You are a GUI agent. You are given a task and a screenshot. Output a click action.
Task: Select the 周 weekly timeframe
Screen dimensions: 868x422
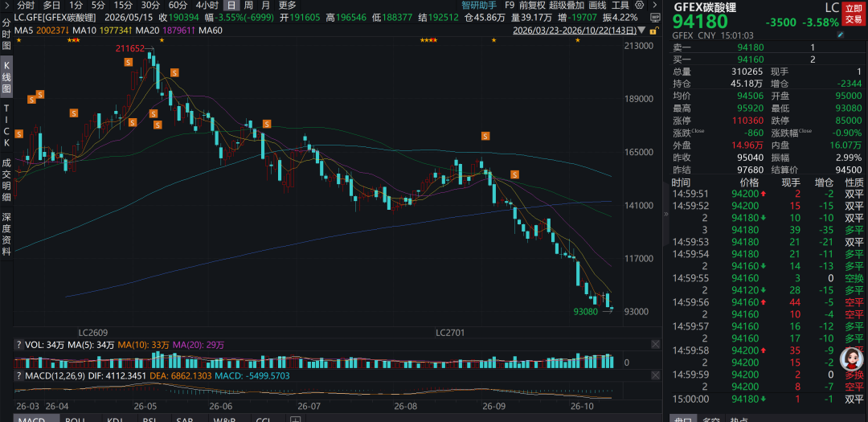248,6
